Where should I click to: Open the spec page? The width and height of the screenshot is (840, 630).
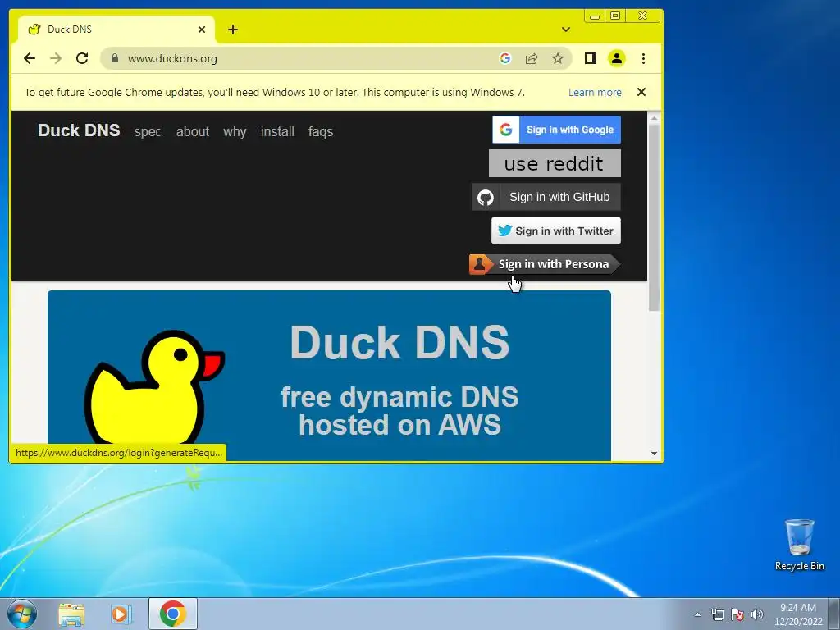[148, 131]
